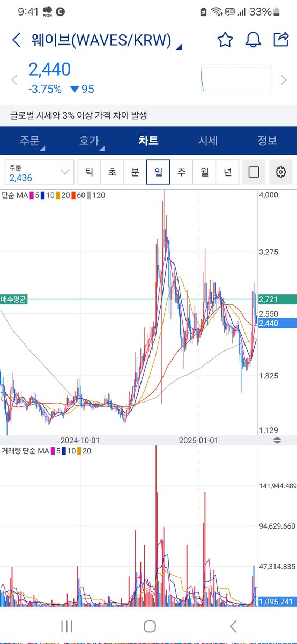Select the 초 chart interval
Image resolution: width=297 pixels, height=644 pixels.
[112, 172]
